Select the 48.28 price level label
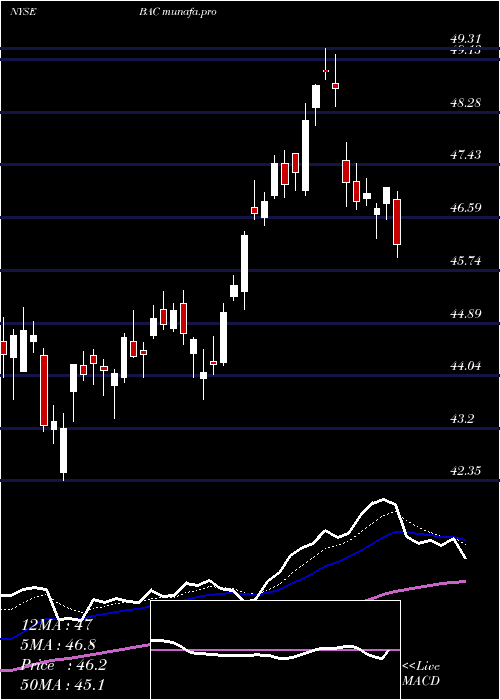Viewport: 500px width, 700px height. pos(465,103)
